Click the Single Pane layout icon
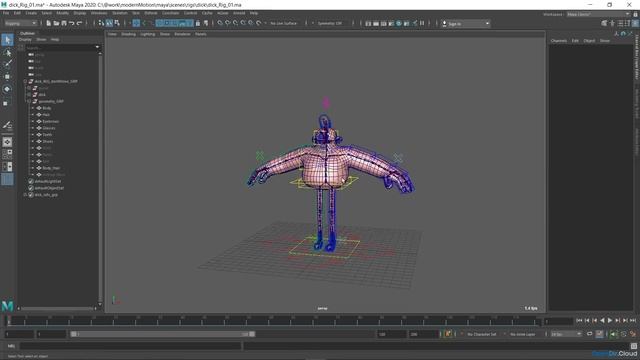The width and height of the screenshot is (640, 360). point(7,142)
